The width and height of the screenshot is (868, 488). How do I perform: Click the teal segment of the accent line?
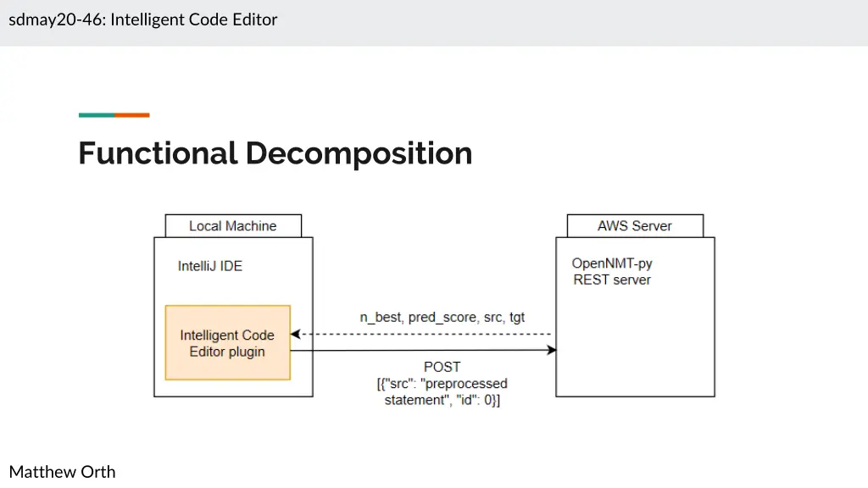pos(96,115)
